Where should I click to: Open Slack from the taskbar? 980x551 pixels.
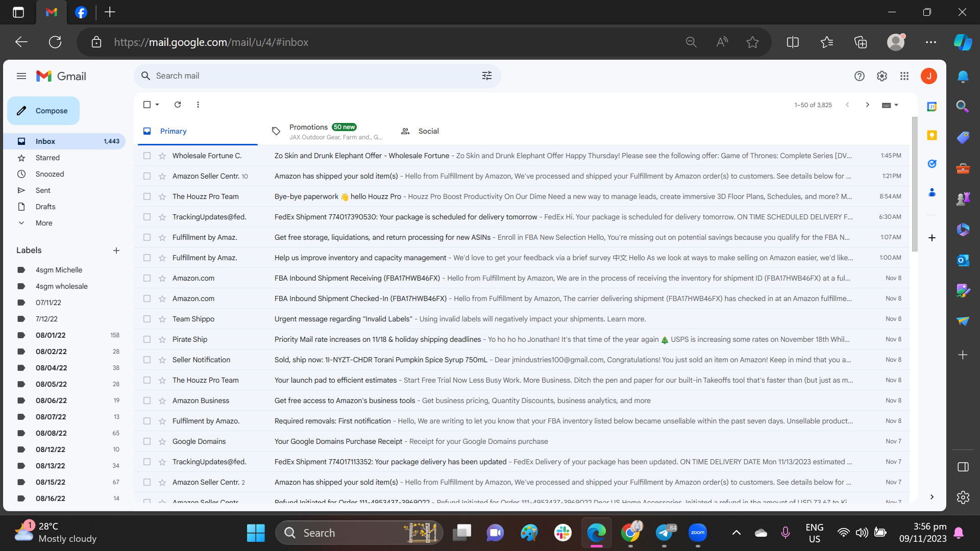tap(562, 533)
